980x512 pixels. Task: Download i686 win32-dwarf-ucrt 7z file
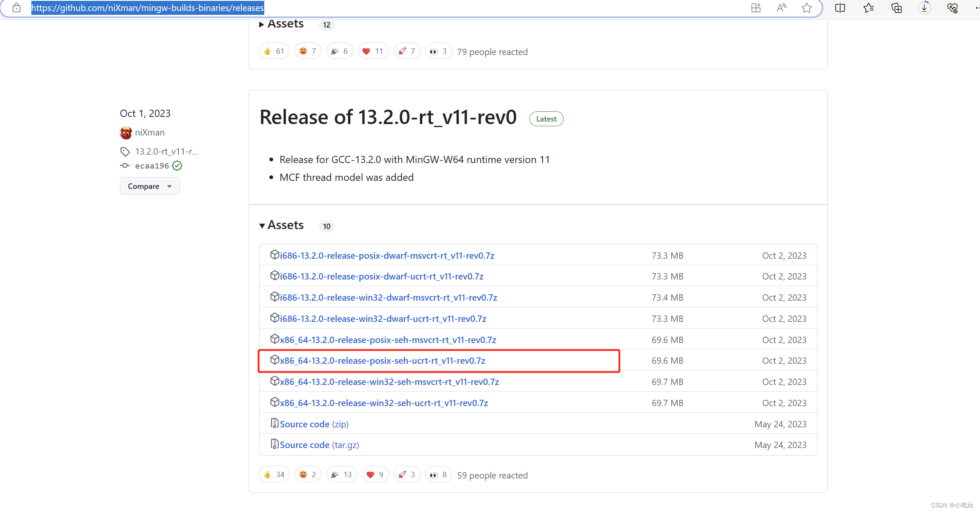click(x=383, y=319)
